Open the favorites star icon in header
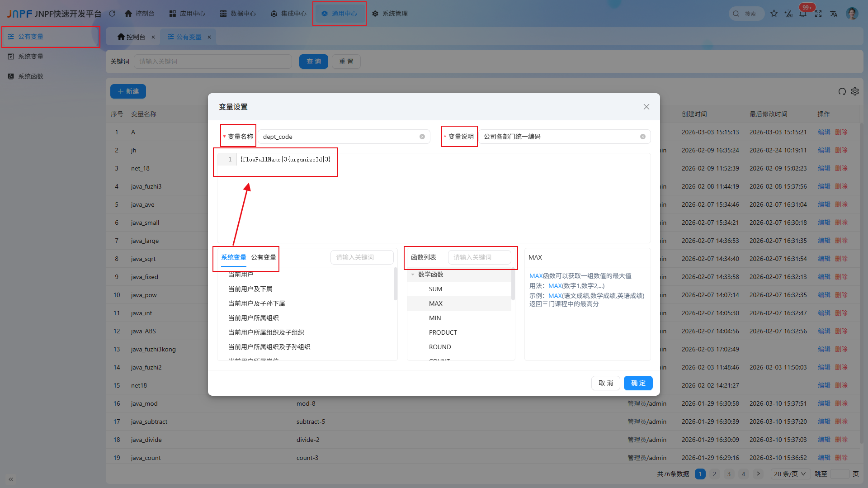The image size is (868, 488). coord(774,14)
